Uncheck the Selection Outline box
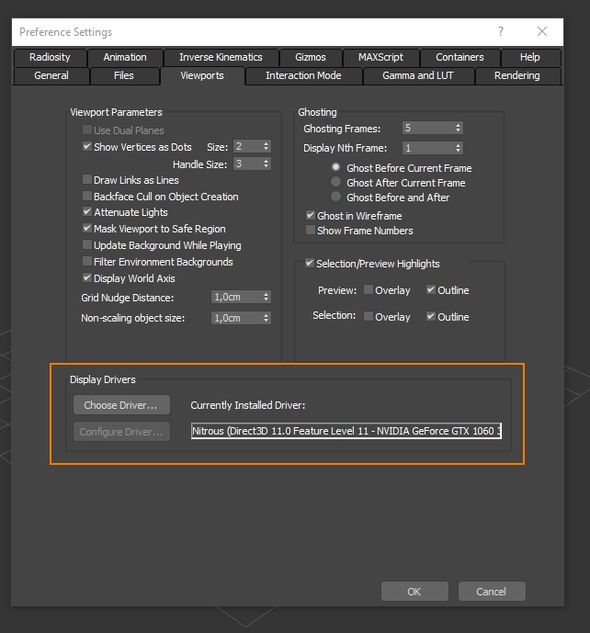This screenshot has width=590, height=633. [430, 316]
